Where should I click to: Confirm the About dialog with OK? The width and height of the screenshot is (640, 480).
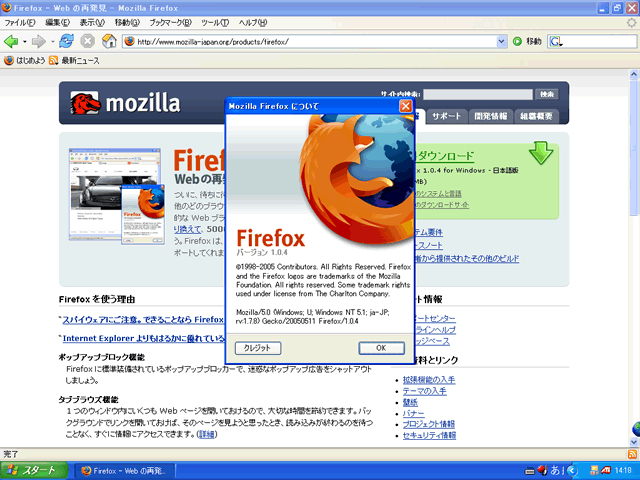381,348
